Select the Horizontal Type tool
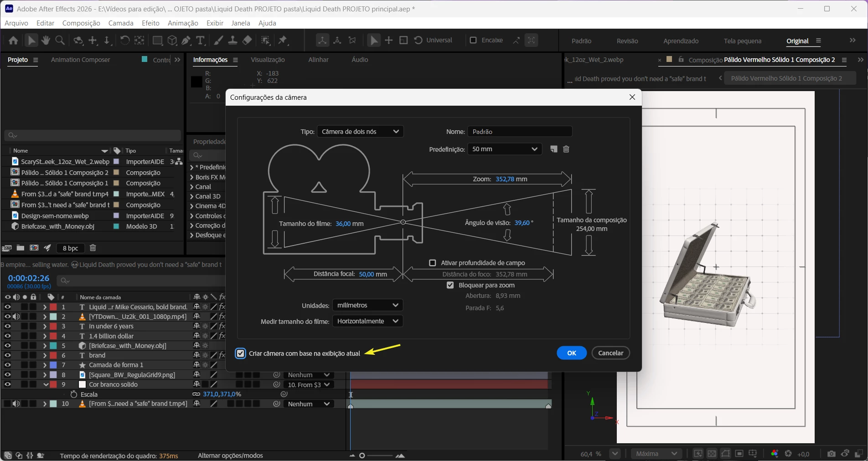This screenshot has width=868, height=461. (200, 41)
